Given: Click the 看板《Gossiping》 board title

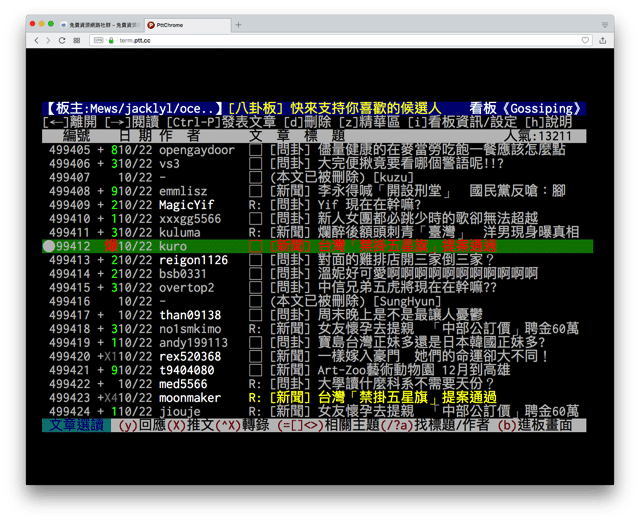Looking at the screenshot, I should click(526, 108).
